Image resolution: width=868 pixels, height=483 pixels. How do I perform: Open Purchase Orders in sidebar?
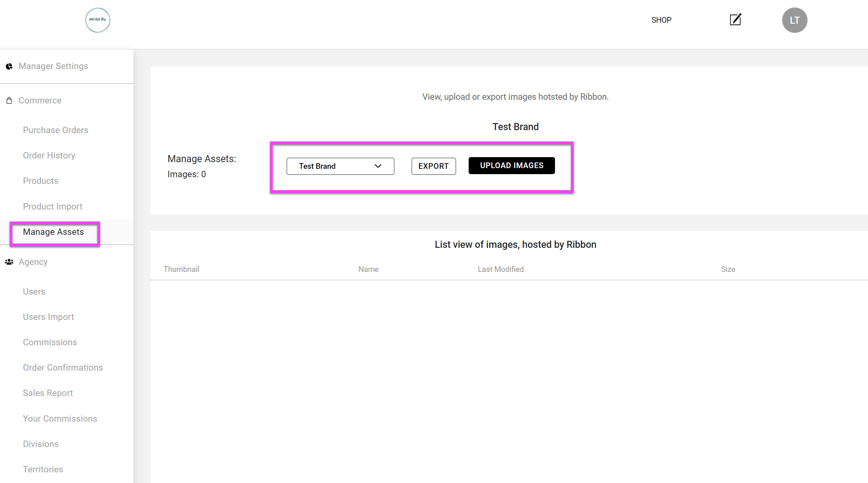pyautogui.click(x=55, y=130)
